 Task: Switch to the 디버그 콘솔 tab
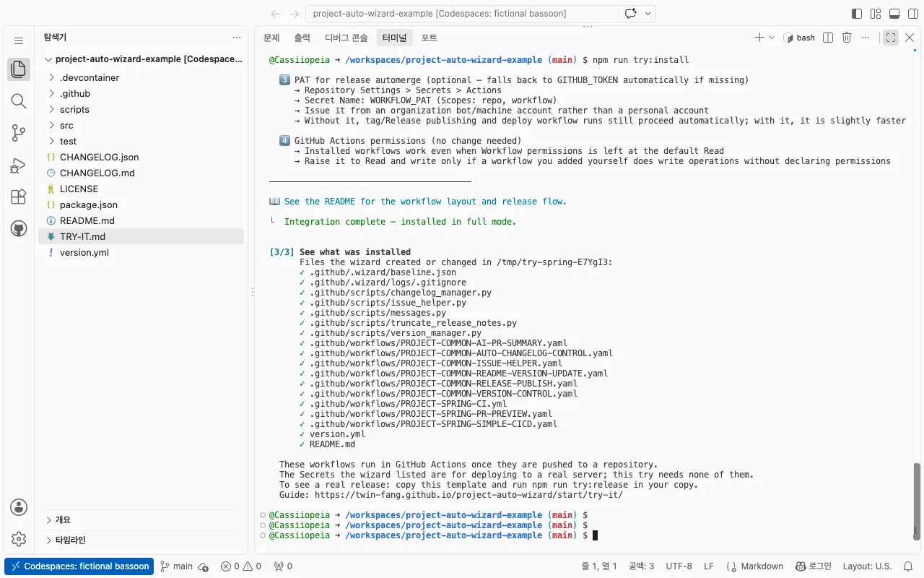coord(346,38)
